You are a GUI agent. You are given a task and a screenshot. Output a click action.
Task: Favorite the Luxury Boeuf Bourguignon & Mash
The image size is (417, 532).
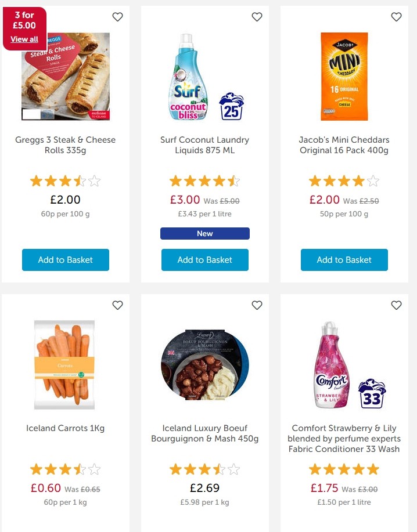[257, 305]
